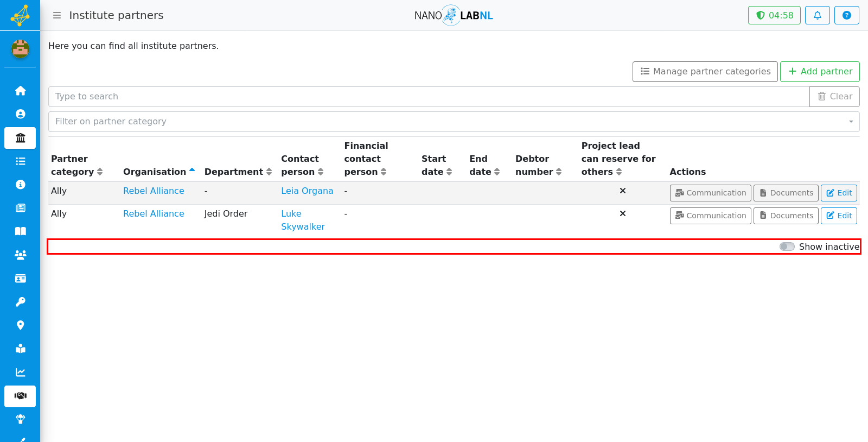Open the key icon in sidebar
The height and width of the screenshot is (442, 868).
coord(20,302)
